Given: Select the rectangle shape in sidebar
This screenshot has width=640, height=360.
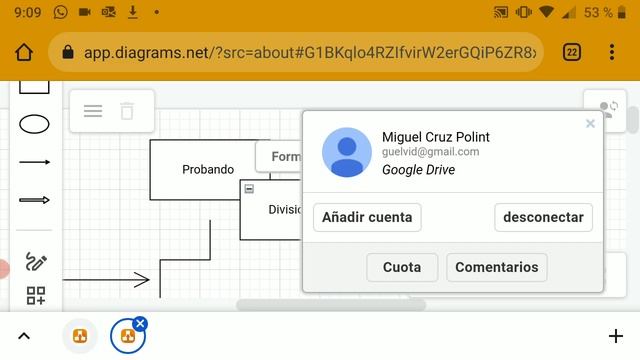Looking at the screenshot, I should pos(34,87).
